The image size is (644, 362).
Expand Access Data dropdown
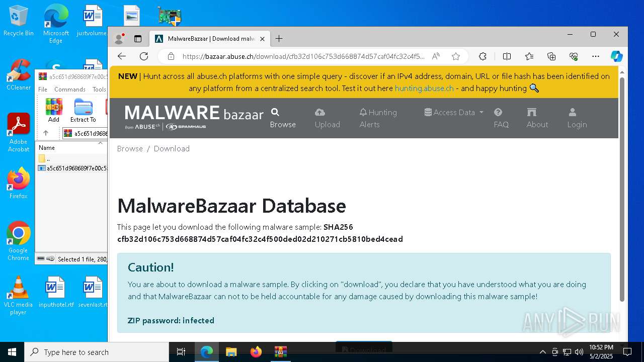point(454,113)
